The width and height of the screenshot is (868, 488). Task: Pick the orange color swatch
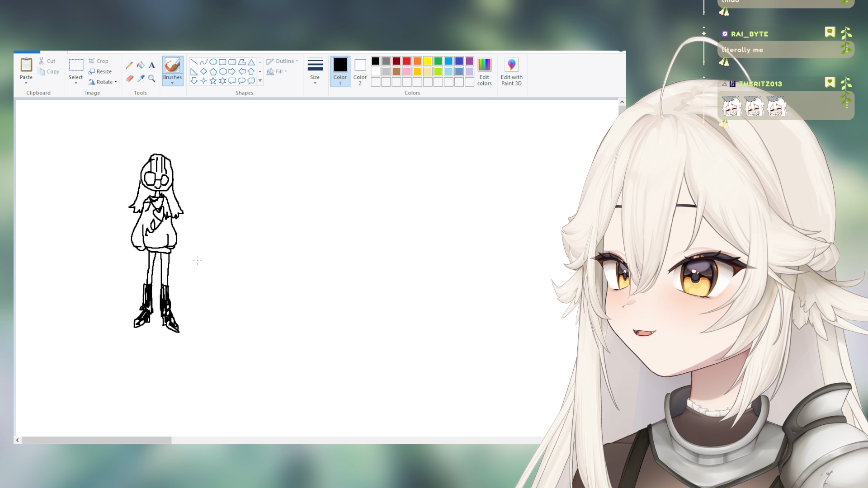click(417, 61)
